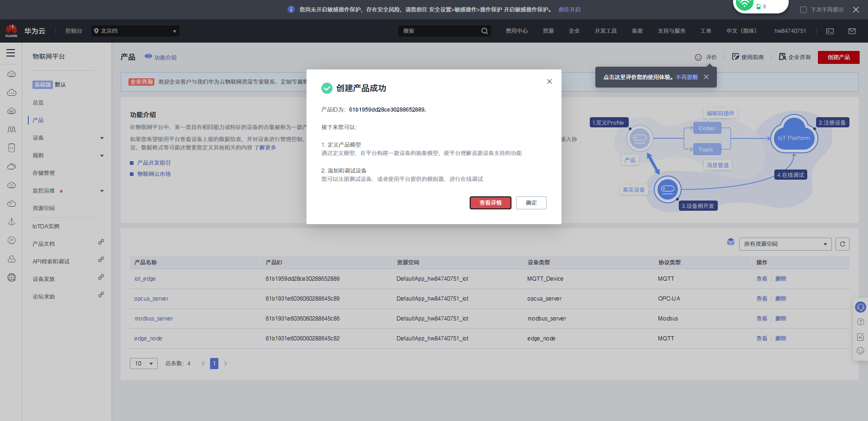Viewport: 868px width, 421px height.
Task: Open the edge_node product link
Action: pyautogui.click(x=148, y=339)
